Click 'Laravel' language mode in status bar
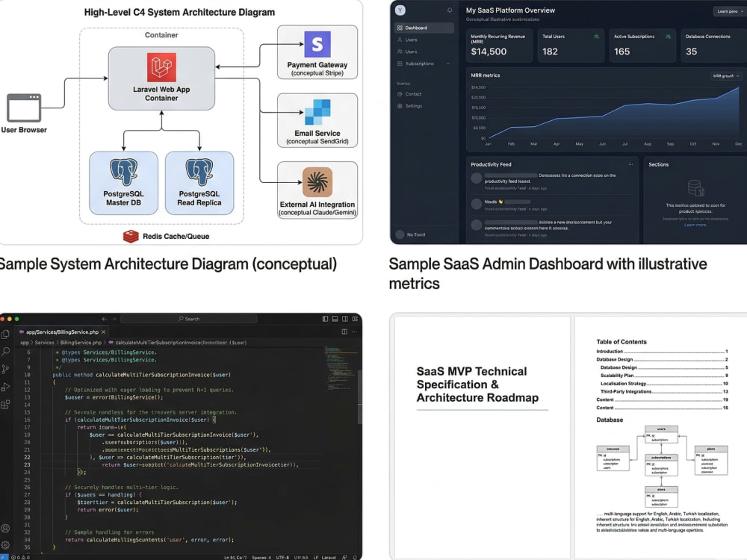This screenshot has width=747, height=560. 329,557
